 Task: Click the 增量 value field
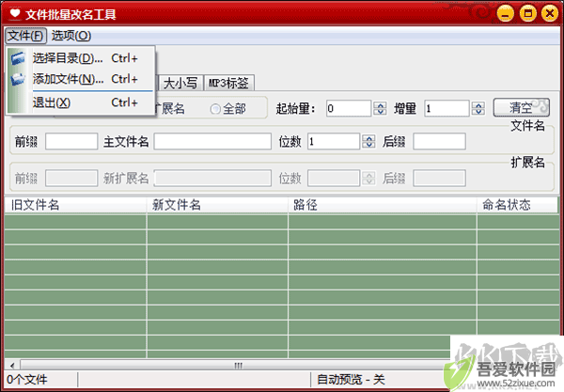coord(446,109)
